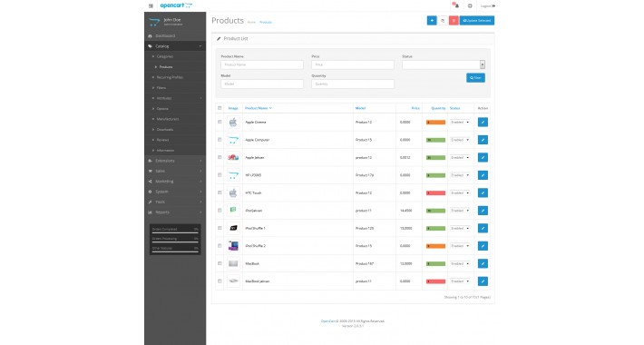Click the HTC Touch product thumbnail

(233, 192)
